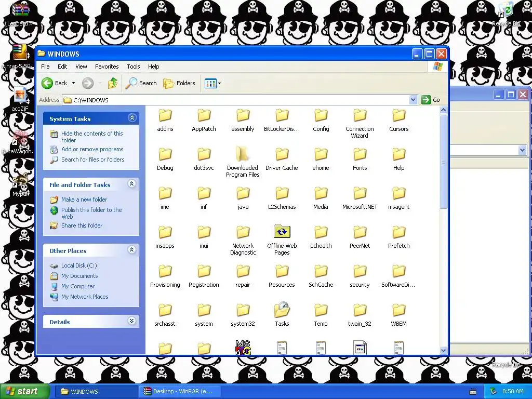Collapse File and Folder Tasks panel
The width and height of the screenshot is (532, 399).
click(x=132, y=184)
